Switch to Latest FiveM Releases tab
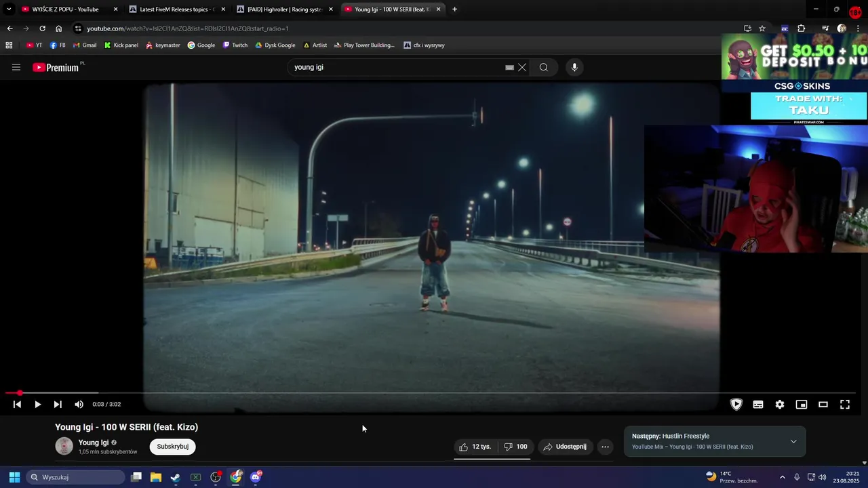This screenshot has width=868, height=488. pyautogui.click(x=176, y=9)
